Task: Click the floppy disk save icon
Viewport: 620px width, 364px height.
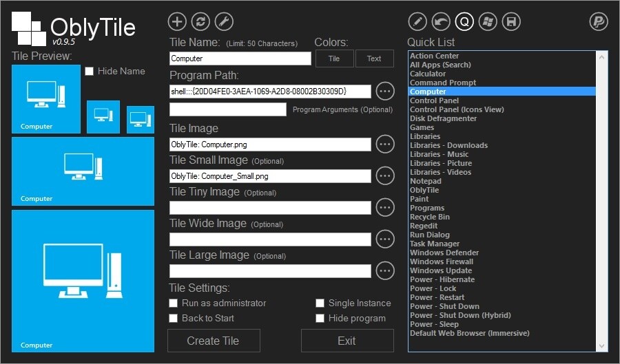Action: 511,21
